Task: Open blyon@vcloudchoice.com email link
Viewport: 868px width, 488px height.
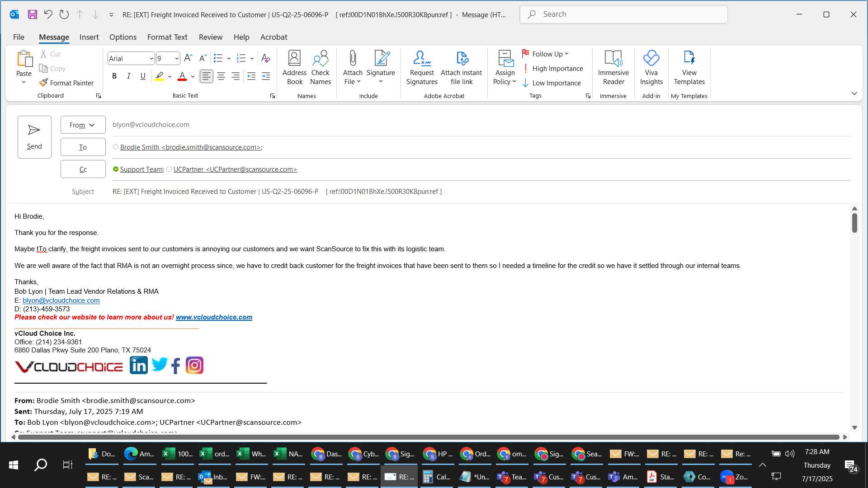Action: (61, 300)
